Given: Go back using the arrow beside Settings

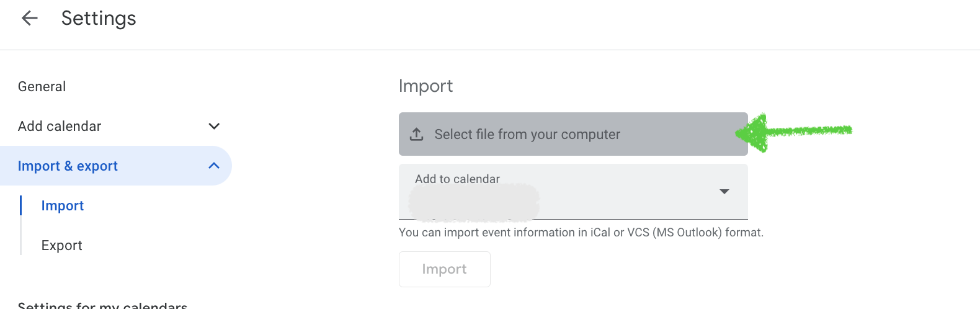Looking at the screenshot, I should pos(30,19).
